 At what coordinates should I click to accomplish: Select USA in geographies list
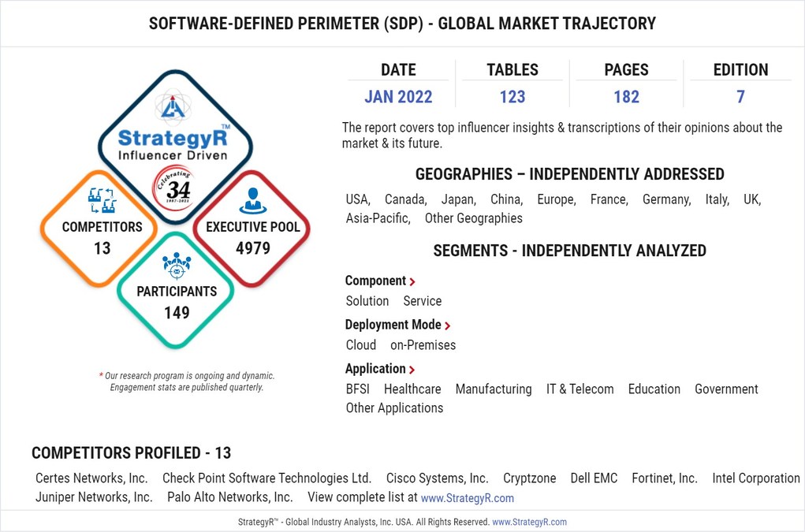pyautogui.click(x=357, y=199)
